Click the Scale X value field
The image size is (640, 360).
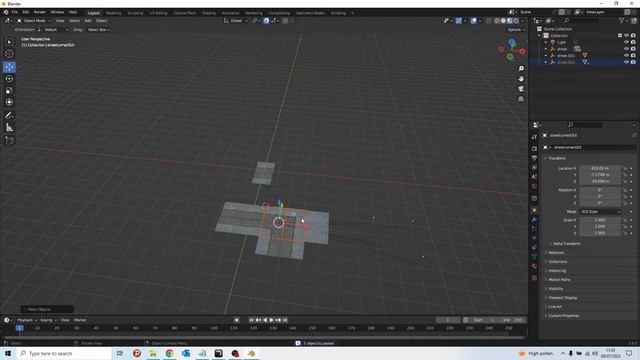click(x=600, y=220)
